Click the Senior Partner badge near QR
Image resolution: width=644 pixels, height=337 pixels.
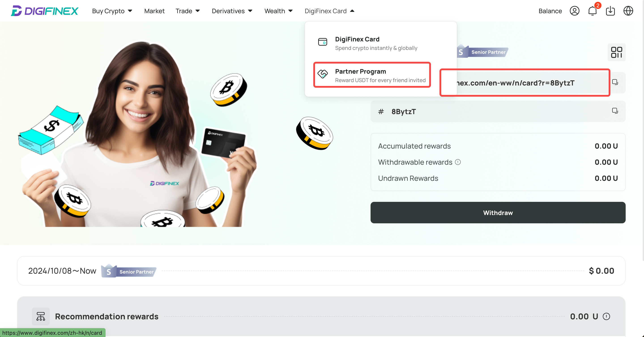pyautogui.click(x=482, y=52)
